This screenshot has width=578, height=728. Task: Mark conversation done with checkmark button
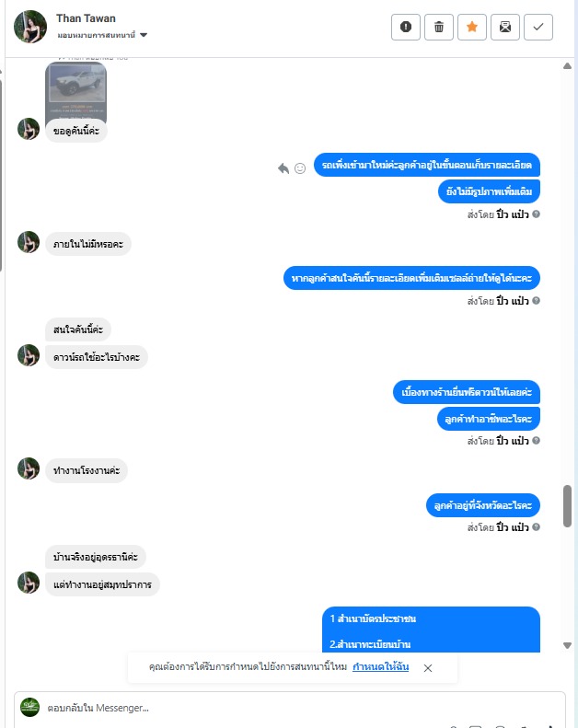(538, 27)
